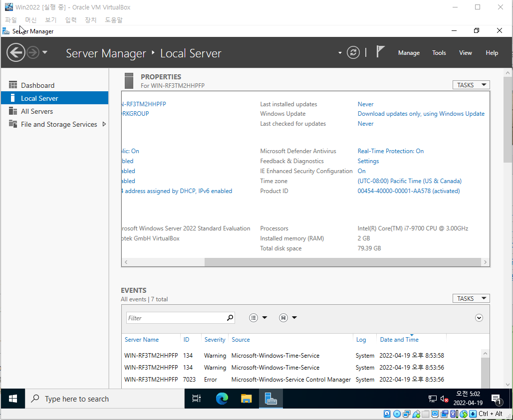Open the dropdown arrow left of refresh

point(340,53)
